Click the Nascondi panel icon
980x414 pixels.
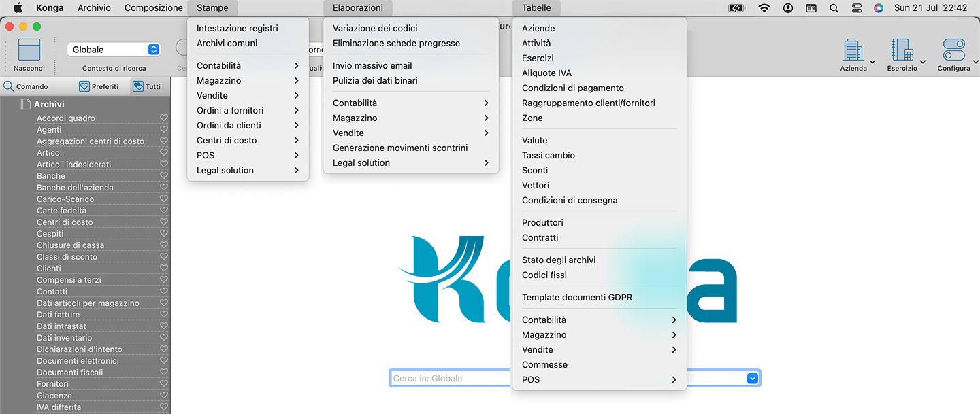point(29,50)
